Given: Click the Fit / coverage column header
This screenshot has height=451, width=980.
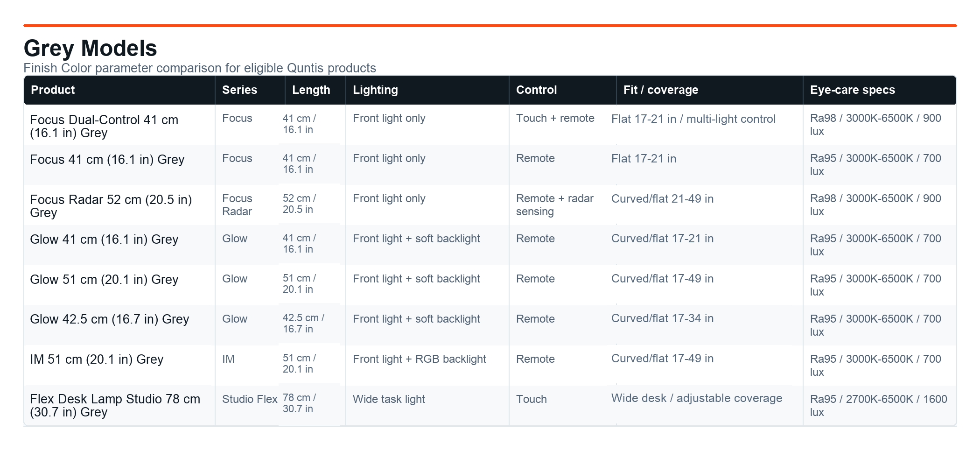Looking at the screenshot, I should (x=710, y=90).
